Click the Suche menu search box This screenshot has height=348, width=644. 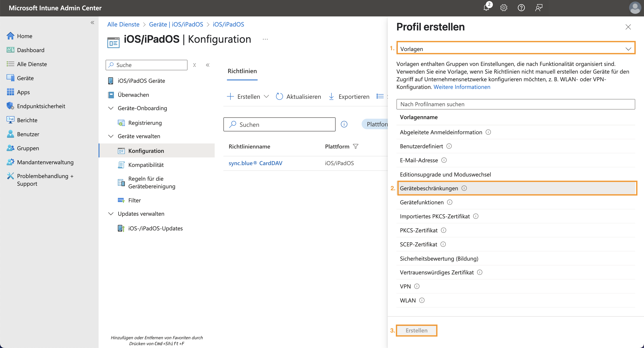[x=147, y=65]
